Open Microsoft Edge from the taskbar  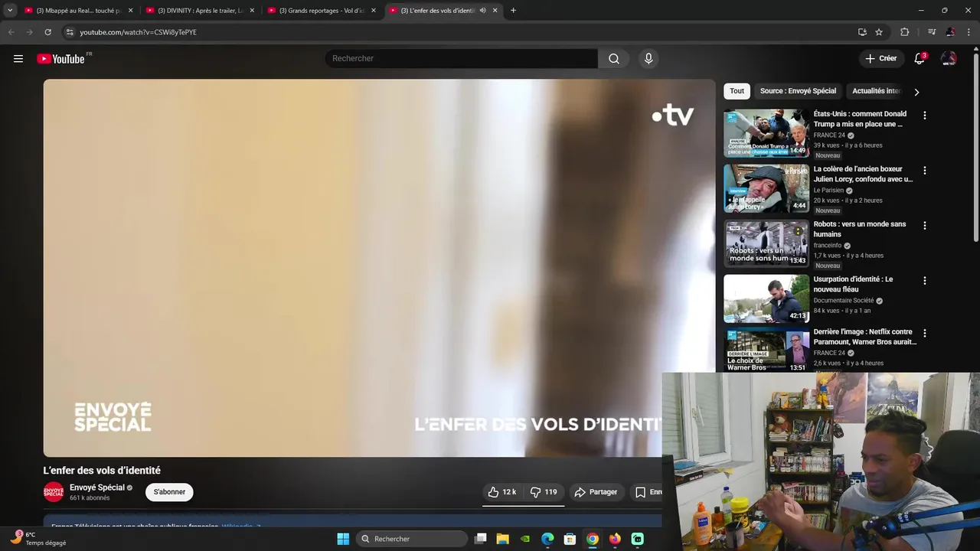coord(547,539)
